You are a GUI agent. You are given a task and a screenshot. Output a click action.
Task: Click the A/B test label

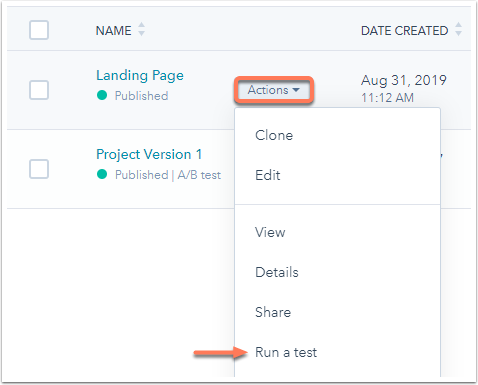pyautogui.click(x=199, y=175)
